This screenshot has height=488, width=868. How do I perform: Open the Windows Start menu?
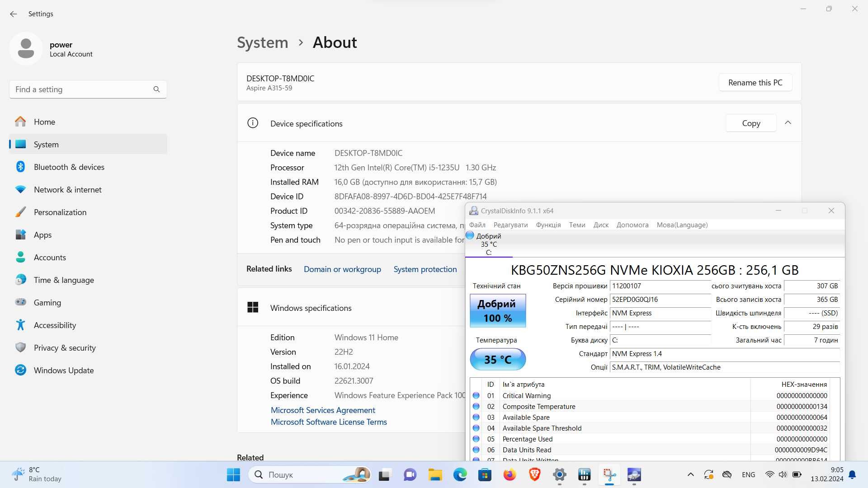[x=233, y=474]
